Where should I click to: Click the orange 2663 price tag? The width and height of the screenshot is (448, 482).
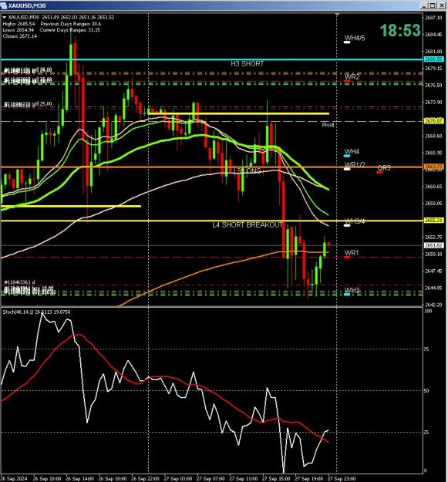[433, 167]
